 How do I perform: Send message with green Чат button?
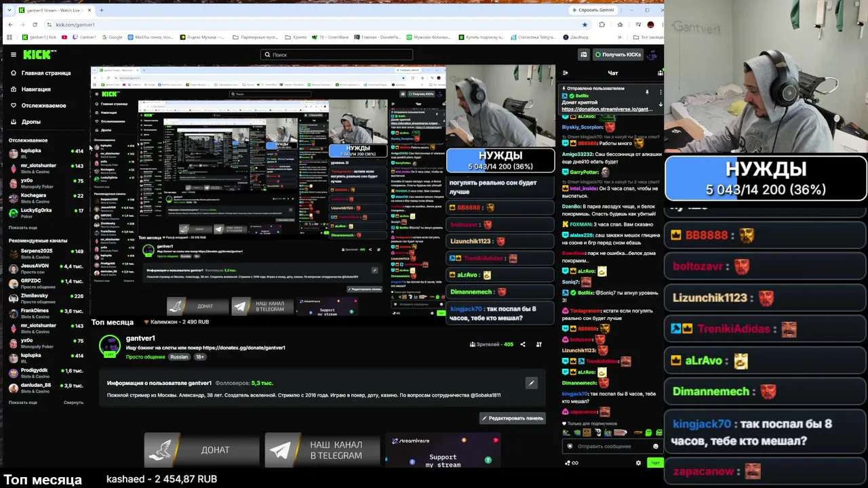[x=654, y=463]
